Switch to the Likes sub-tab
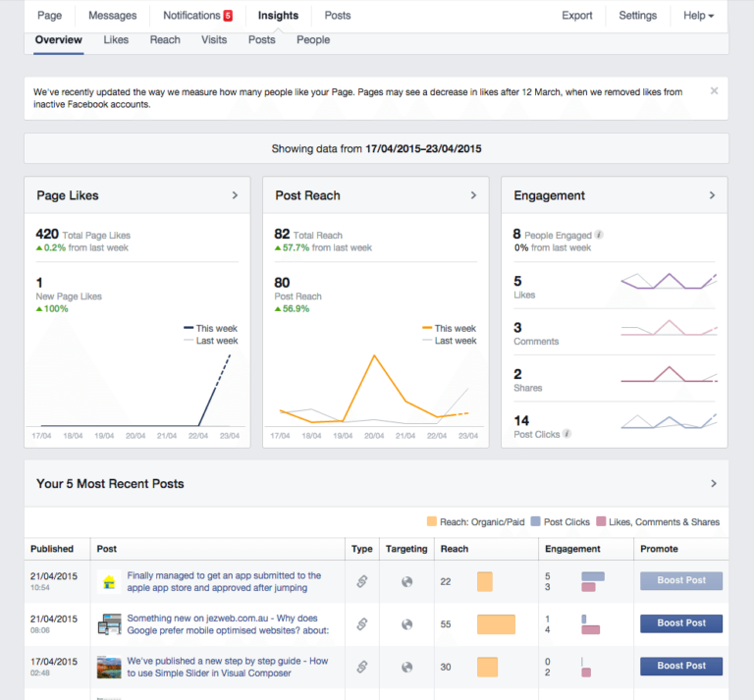Screen dimensions: 754x700 [116, 40]
